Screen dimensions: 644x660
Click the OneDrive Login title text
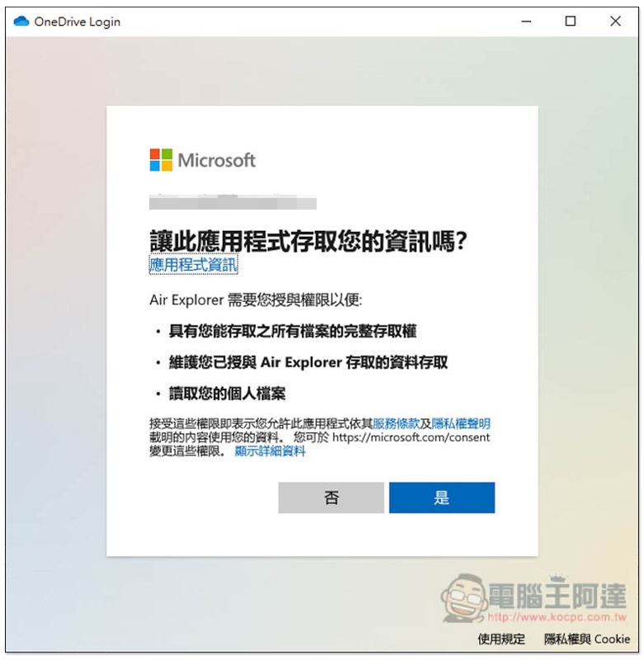78,21
